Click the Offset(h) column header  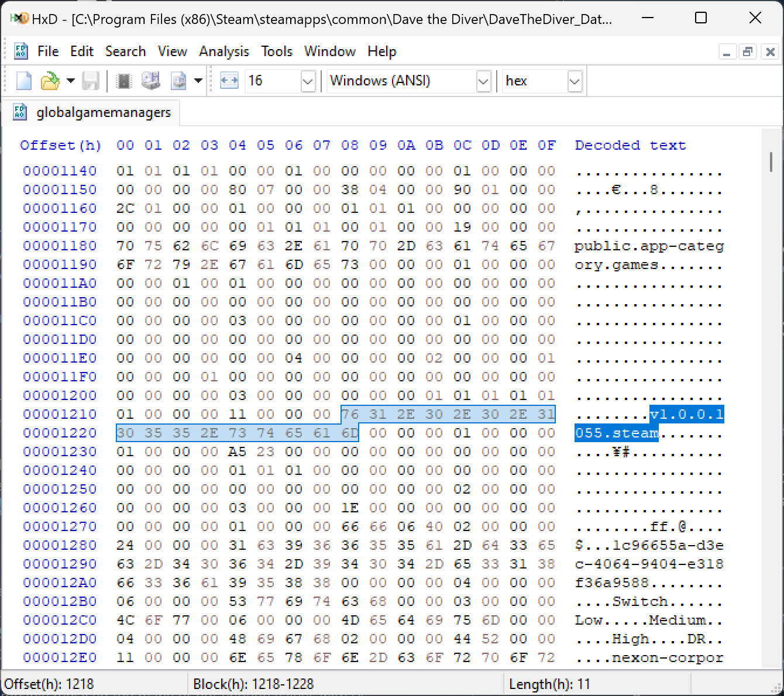point(61,145)
